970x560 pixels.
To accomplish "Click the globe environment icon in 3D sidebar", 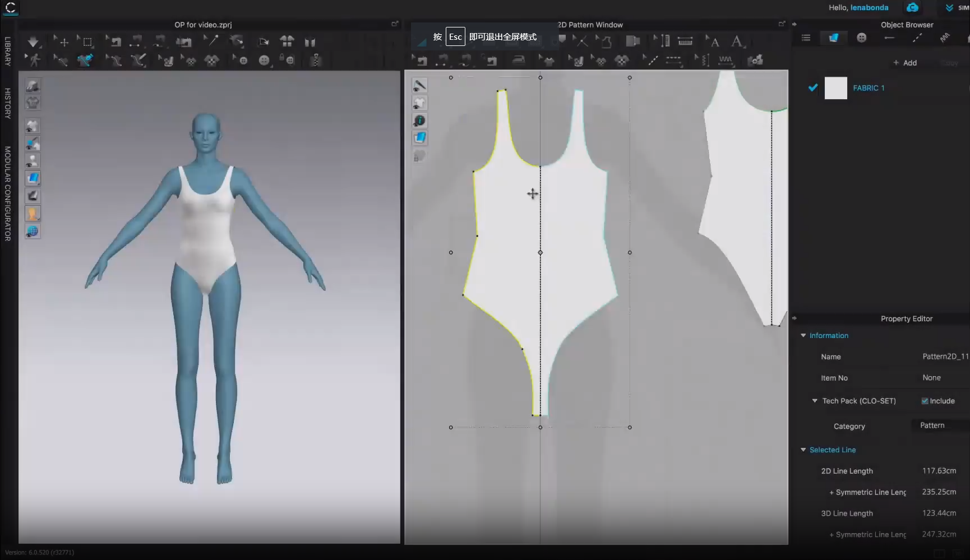I will point(33,231).
